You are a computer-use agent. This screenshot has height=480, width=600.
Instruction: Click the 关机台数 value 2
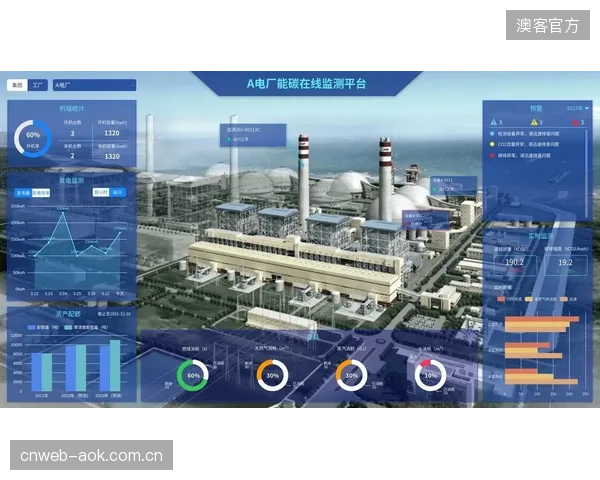tap(72, 156)
